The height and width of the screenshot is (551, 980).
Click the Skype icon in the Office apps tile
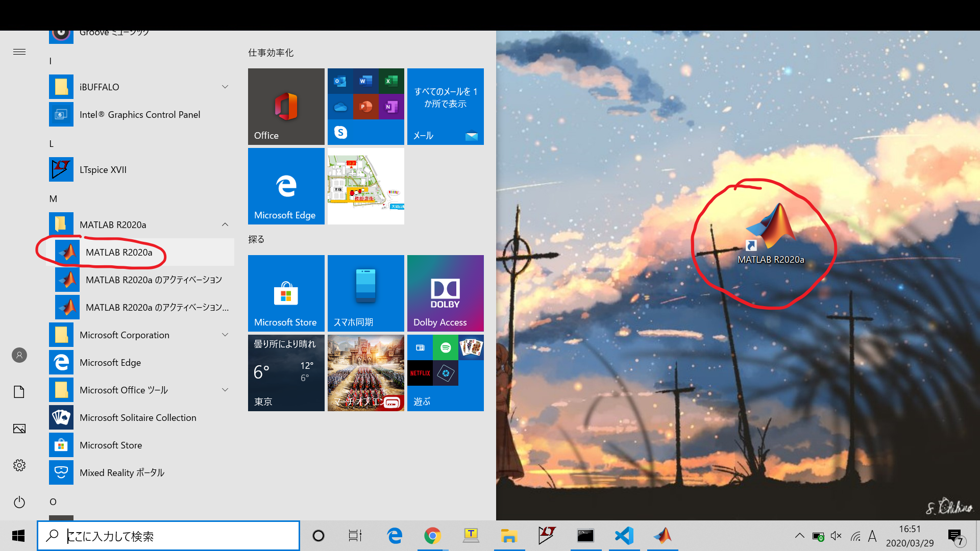tap(340, 133)
